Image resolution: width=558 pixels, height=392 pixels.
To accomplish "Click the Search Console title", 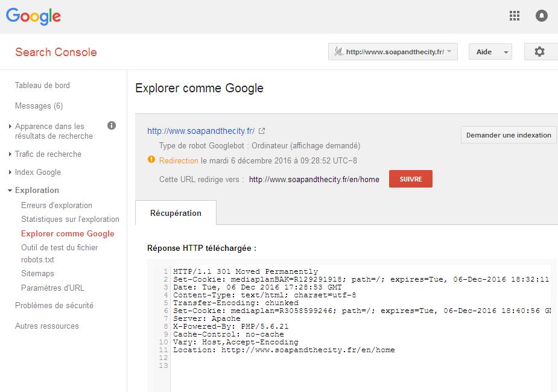I will coord(56,52).
